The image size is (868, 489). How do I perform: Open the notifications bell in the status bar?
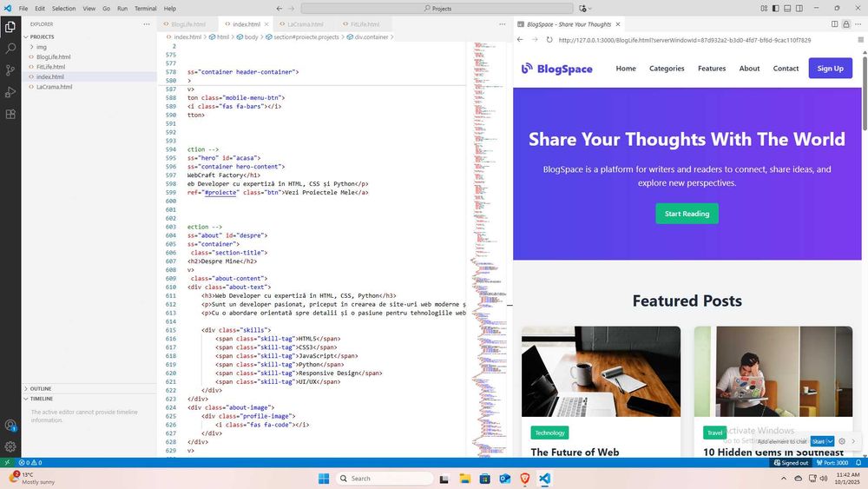point(858,462)
